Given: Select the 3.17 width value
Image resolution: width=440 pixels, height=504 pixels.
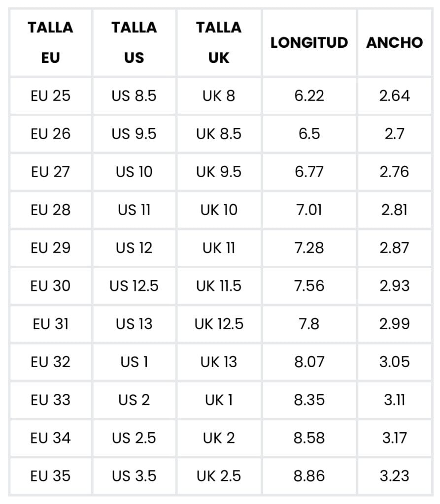Looking at the screenshot, I should tap(394, 438).
